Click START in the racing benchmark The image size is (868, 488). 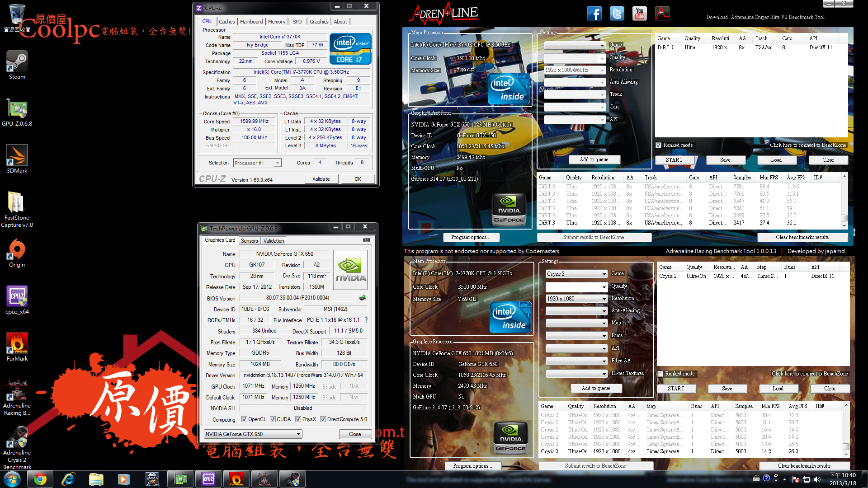pos(674,160)
